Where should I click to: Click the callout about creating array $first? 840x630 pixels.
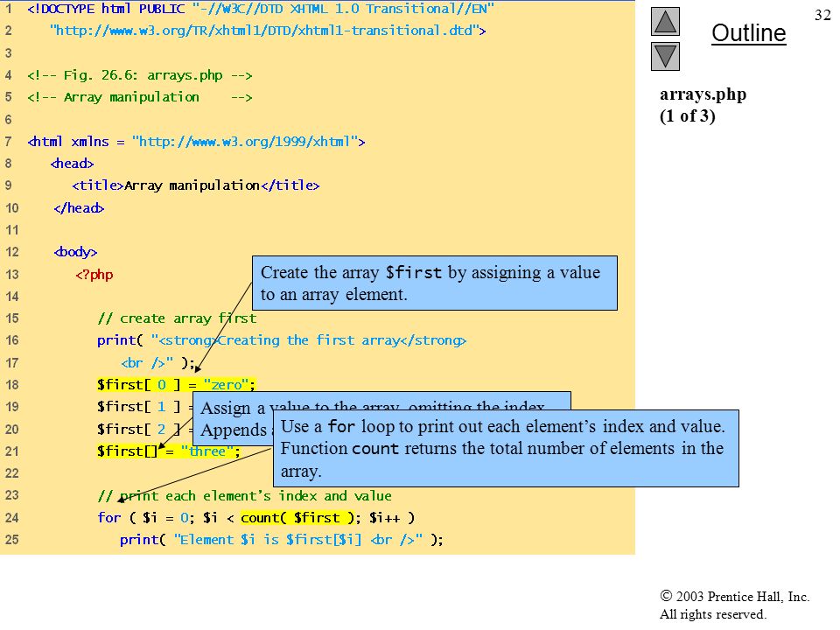pyautogui.click(x=435, y=283)
